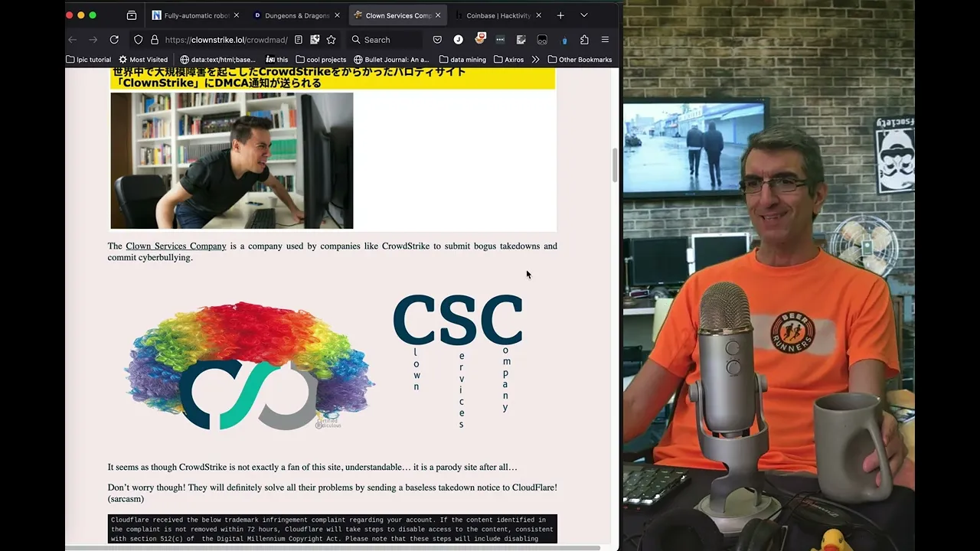Click the red macOS close window button

[x=70, y=15]
